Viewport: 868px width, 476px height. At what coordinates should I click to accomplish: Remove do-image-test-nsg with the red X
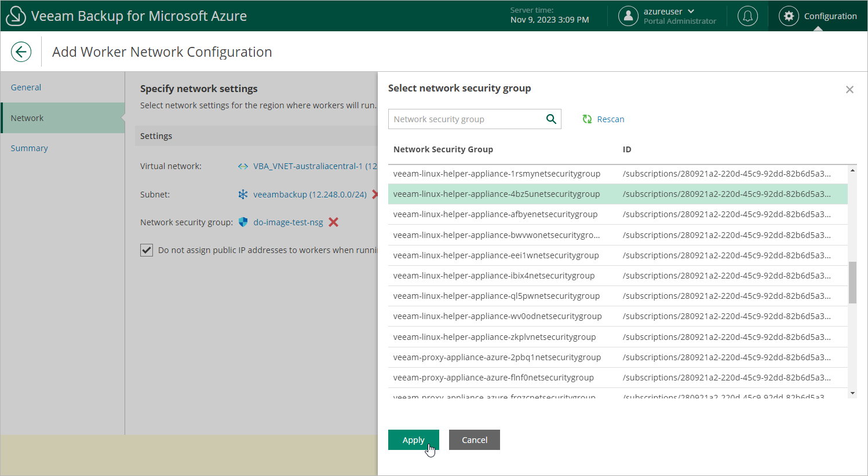[334, 222]
